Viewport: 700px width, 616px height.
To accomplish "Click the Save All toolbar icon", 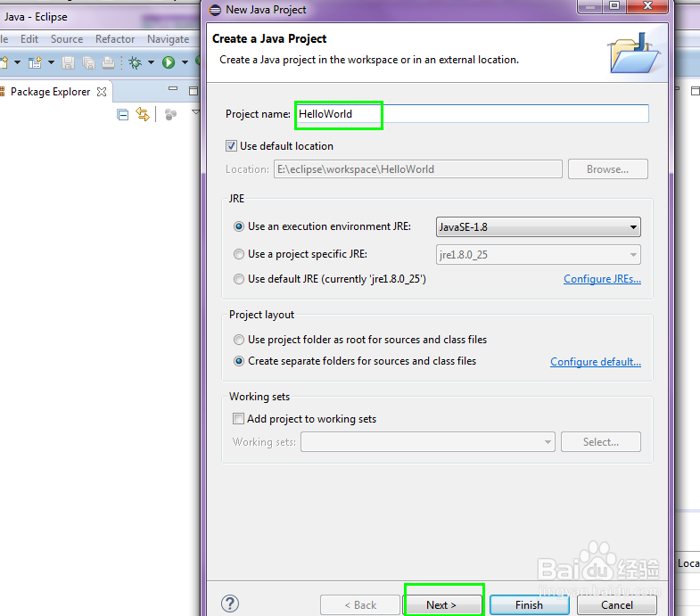I will 88,62.
